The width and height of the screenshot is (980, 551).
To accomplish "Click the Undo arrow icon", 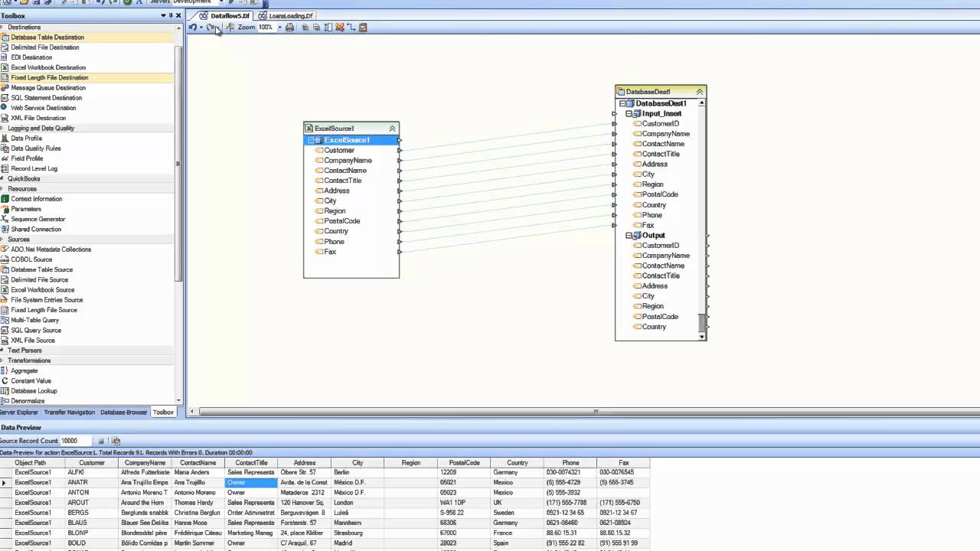I will [193, 28].
